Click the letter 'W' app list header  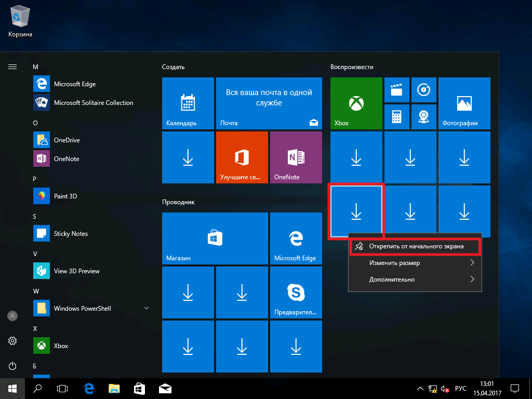[36, 291]
